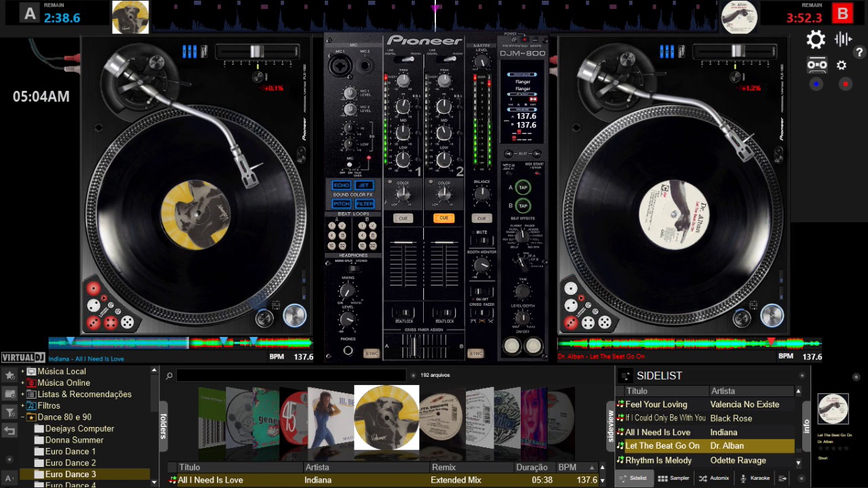
Task: Toggle the master CUE button
Action: click(x=481, y=218)
